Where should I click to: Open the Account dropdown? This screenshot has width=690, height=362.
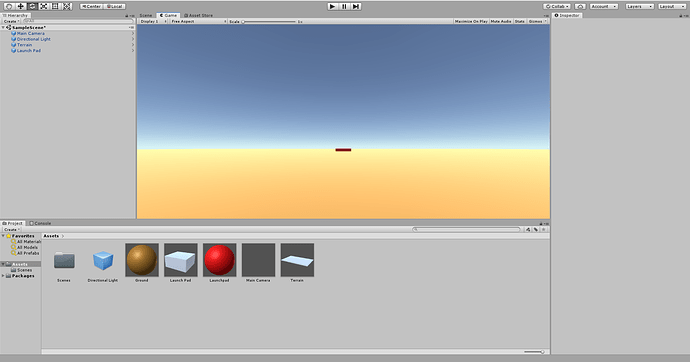point(604,6)
